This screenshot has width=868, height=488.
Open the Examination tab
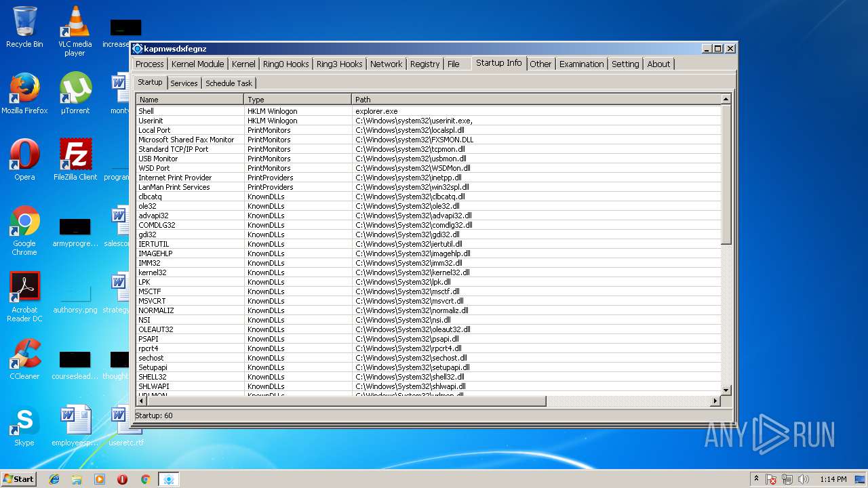click(x=581, y=64)
